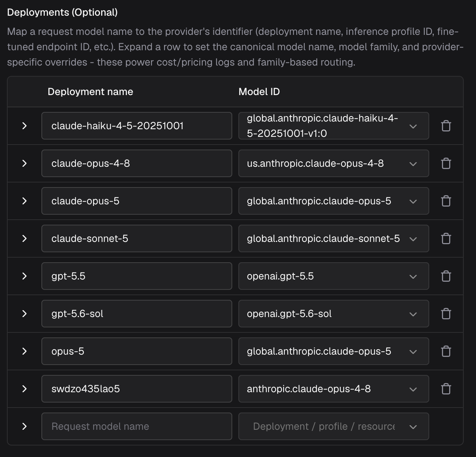
Task: Expand the opus-5 row details
Action: tap(25, 351)
